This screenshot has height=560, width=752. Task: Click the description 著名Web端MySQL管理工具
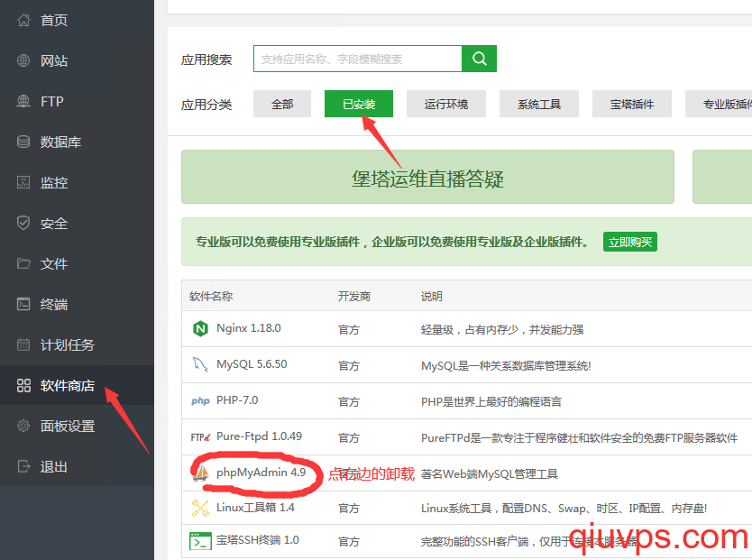point(490,474)
